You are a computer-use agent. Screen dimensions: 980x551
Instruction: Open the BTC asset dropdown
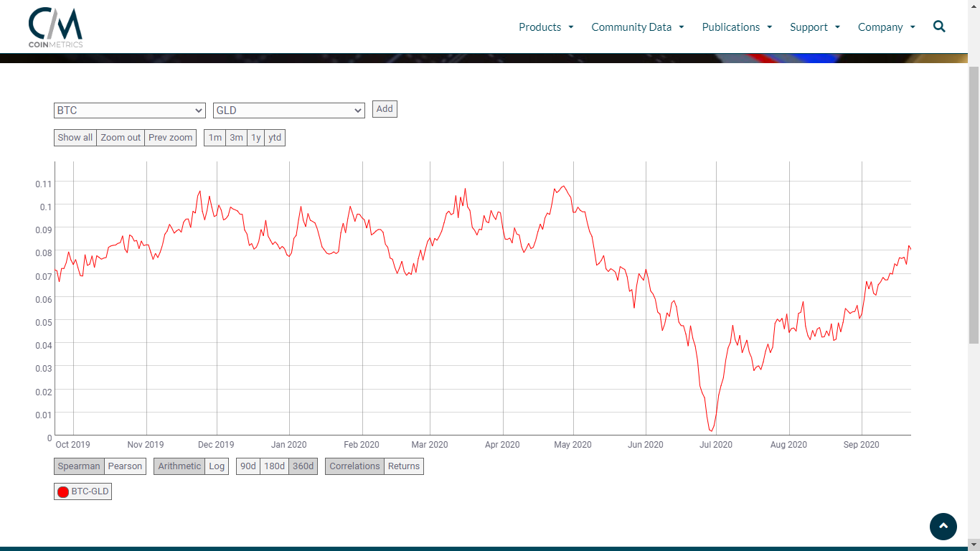130,110
